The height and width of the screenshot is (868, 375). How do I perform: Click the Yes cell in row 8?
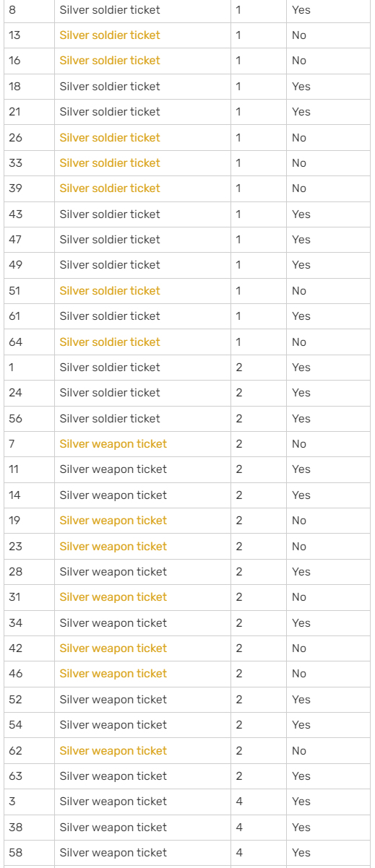tap(328, 10)
